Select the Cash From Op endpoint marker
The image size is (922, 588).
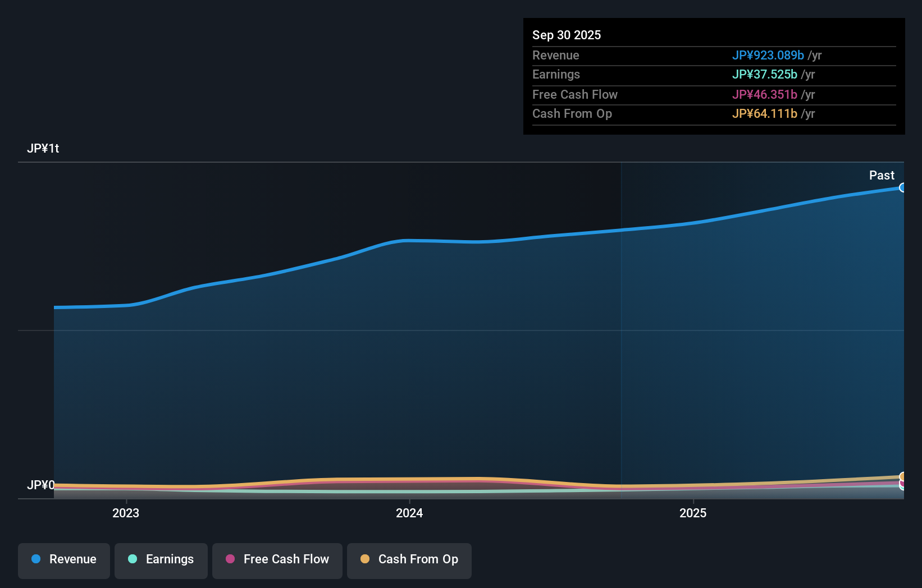902,476
